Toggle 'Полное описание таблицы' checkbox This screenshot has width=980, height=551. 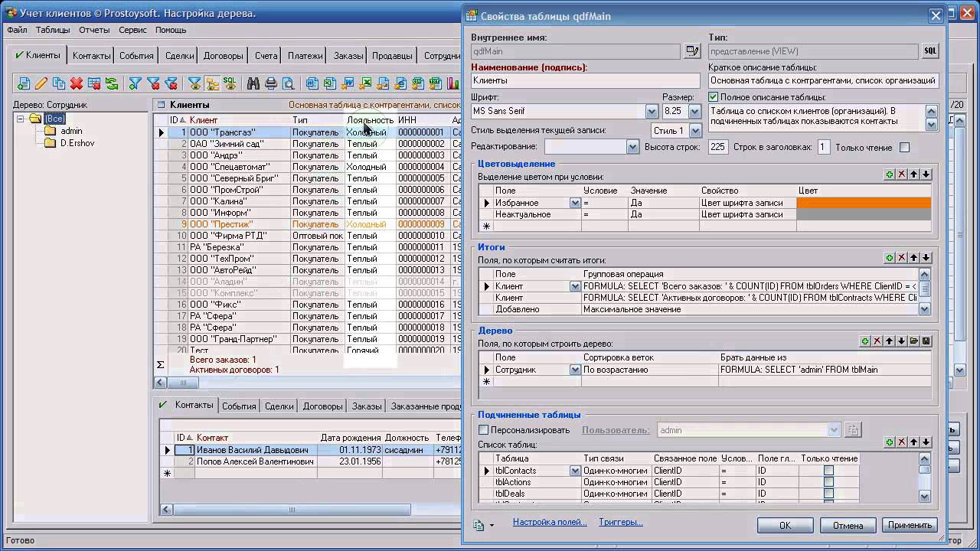pos(714,97)
